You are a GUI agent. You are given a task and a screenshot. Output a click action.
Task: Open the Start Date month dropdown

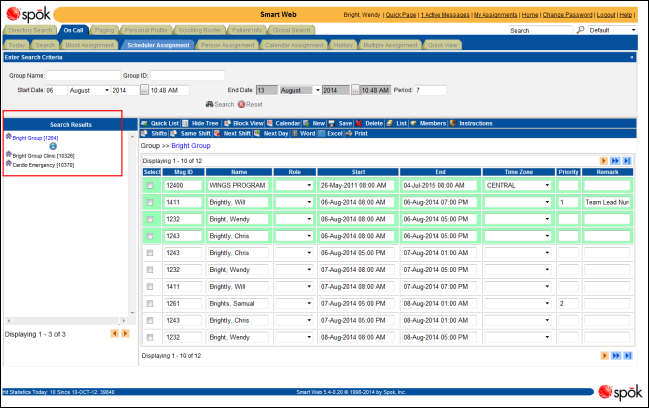89,90
